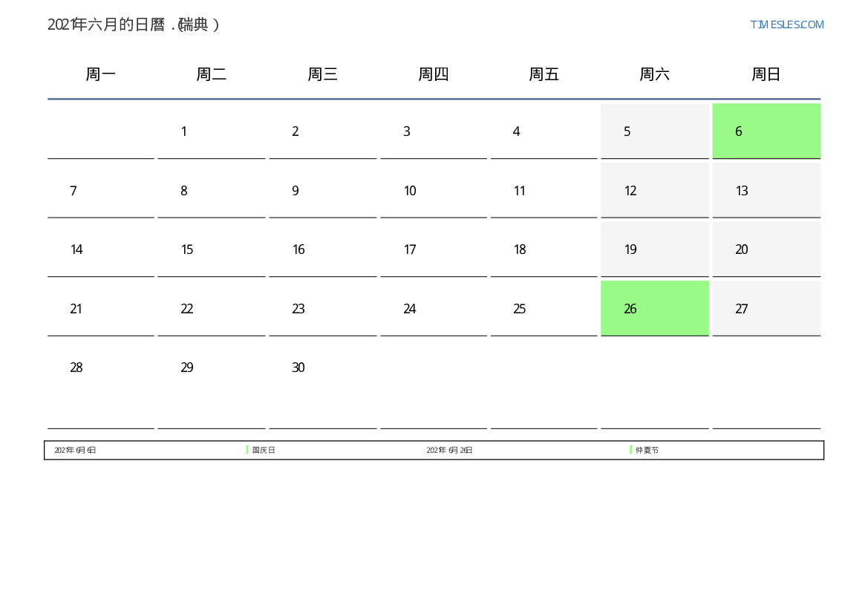Click the 周日 column header

click(x=766, y=74)
